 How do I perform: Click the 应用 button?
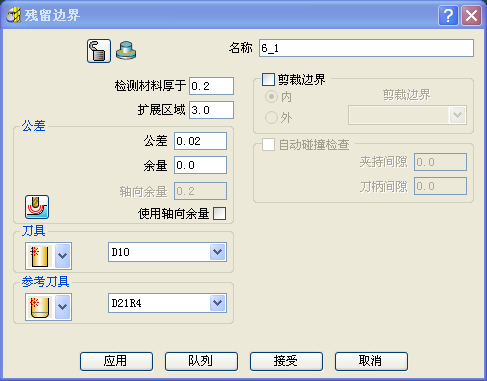pyautogui.click(x=116, y=361)
